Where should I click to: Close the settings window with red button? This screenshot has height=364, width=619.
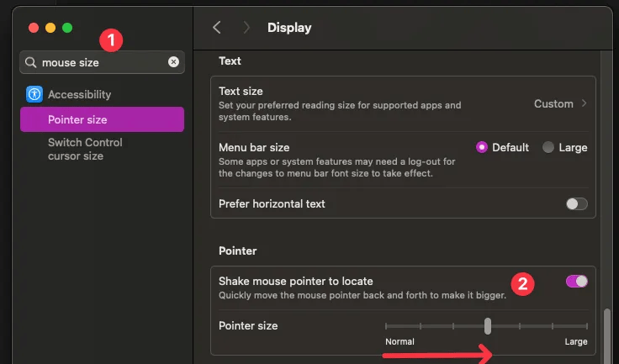point(34,28)
